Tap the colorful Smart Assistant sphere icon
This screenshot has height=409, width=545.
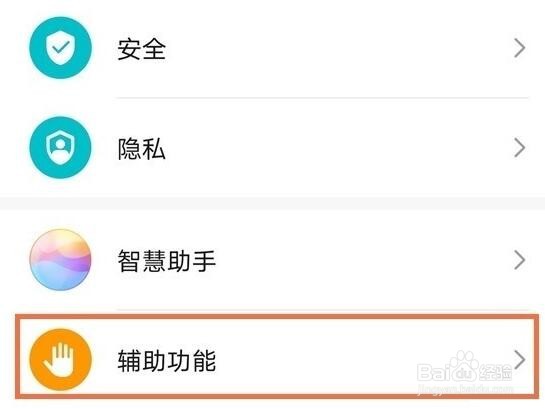[x=60, y=260]
